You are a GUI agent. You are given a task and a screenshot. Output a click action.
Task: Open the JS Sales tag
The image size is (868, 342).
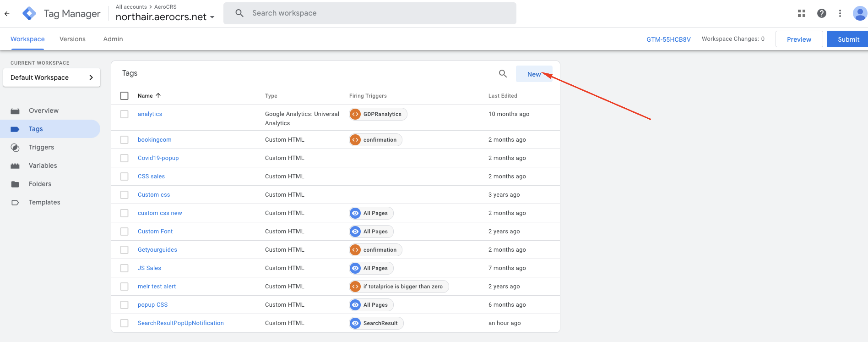[149, 268]
